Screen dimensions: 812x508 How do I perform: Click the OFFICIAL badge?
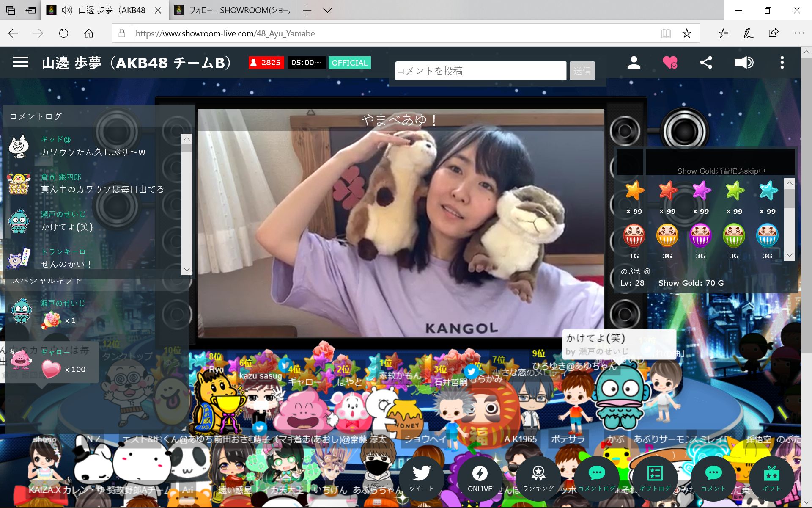(350, 63)
